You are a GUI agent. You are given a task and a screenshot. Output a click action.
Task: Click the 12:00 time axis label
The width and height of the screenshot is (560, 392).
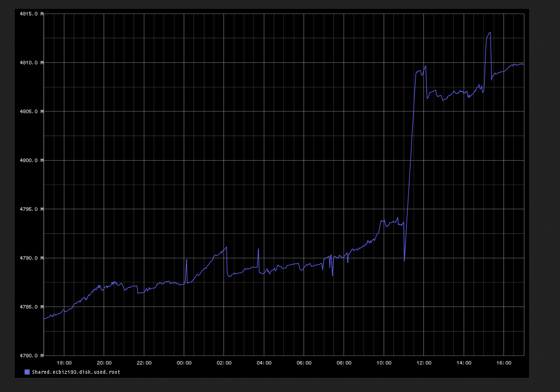point(424,363)
